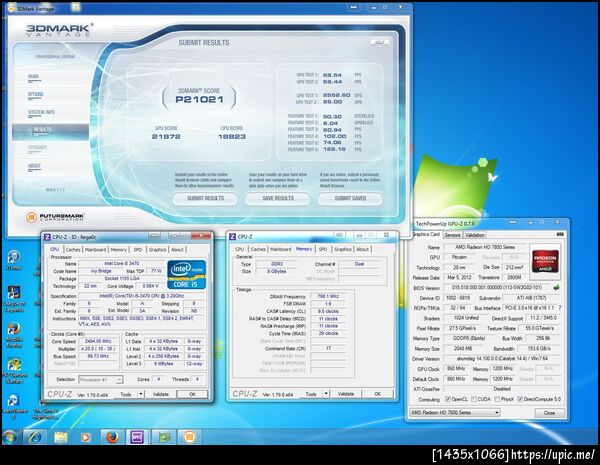Launch Windows Media Player from the taskbar

pos(86,437)
